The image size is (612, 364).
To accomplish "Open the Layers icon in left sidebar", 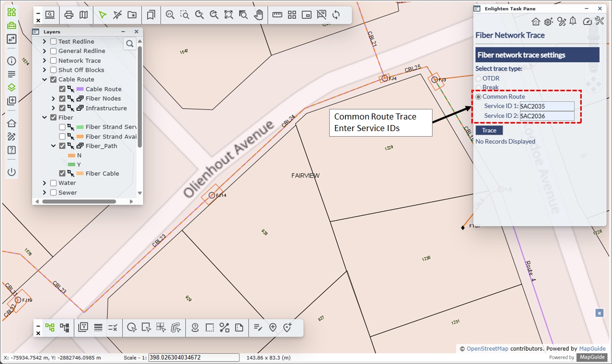I will [11, 87].
